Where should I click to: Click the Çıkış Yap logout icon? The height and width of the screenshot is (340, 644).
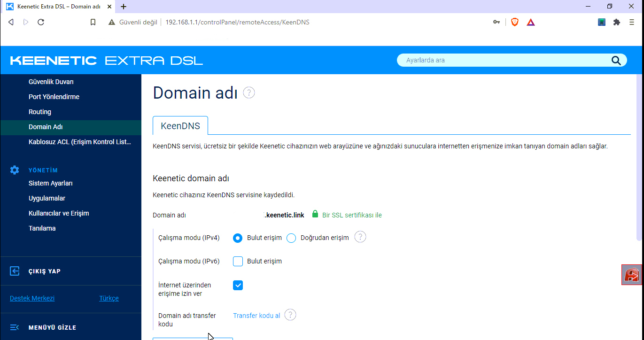pyautogui.click(x=15, y=271)
